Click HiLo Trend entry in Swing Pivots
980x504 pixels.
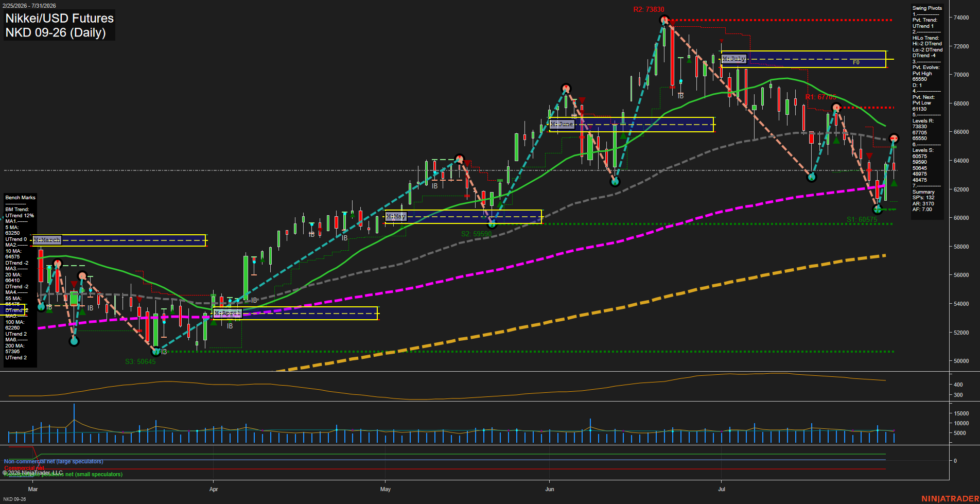point(926,38)
